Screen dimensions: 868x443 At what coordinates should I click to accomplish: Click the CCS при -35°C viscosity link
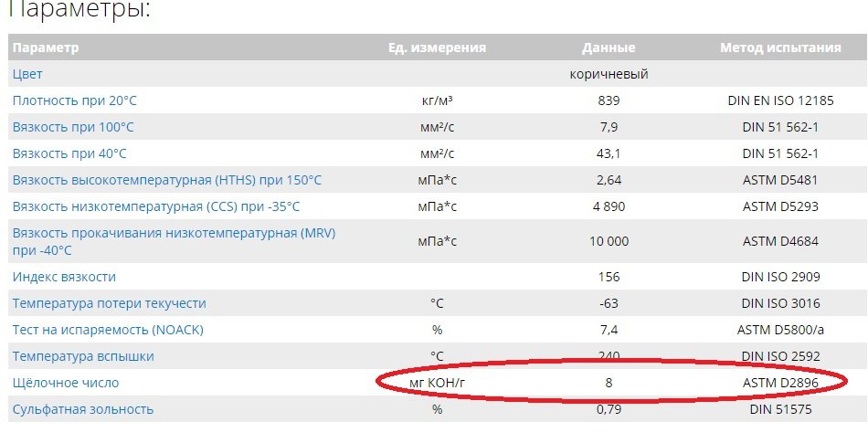156,206
